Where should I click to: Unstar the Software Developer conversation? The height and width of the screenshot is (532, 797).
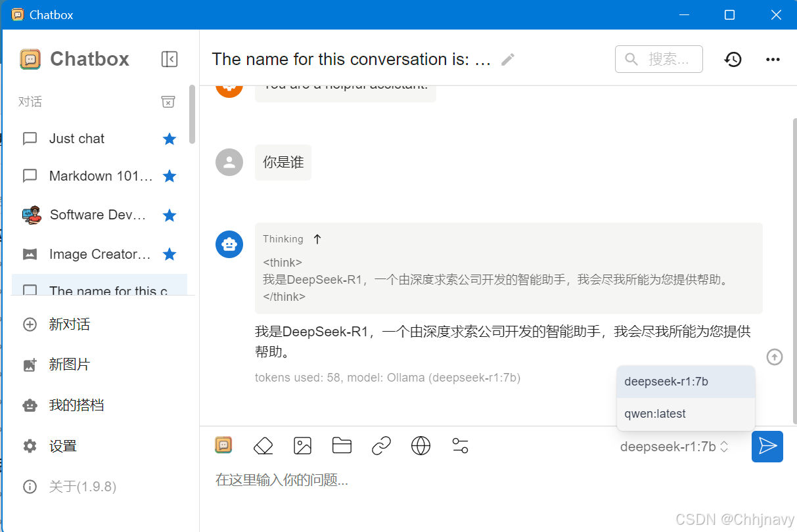click(x=170, y=215)
